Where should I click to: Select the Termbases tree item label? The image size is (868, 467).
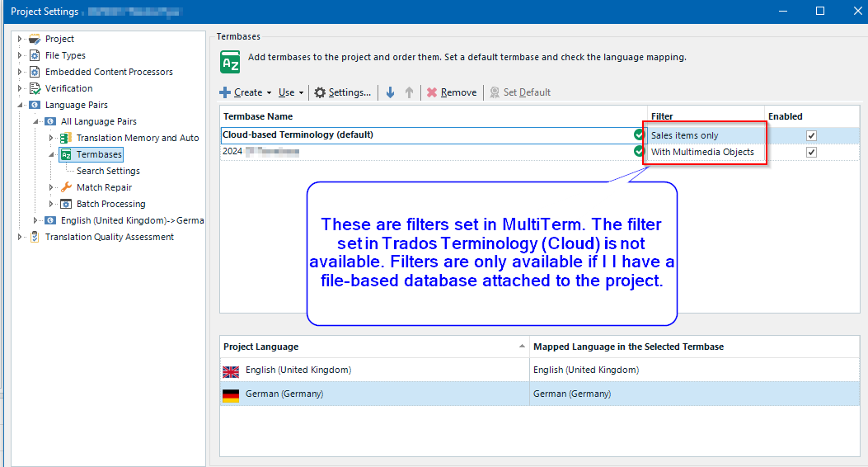click(x=99, y=154)
